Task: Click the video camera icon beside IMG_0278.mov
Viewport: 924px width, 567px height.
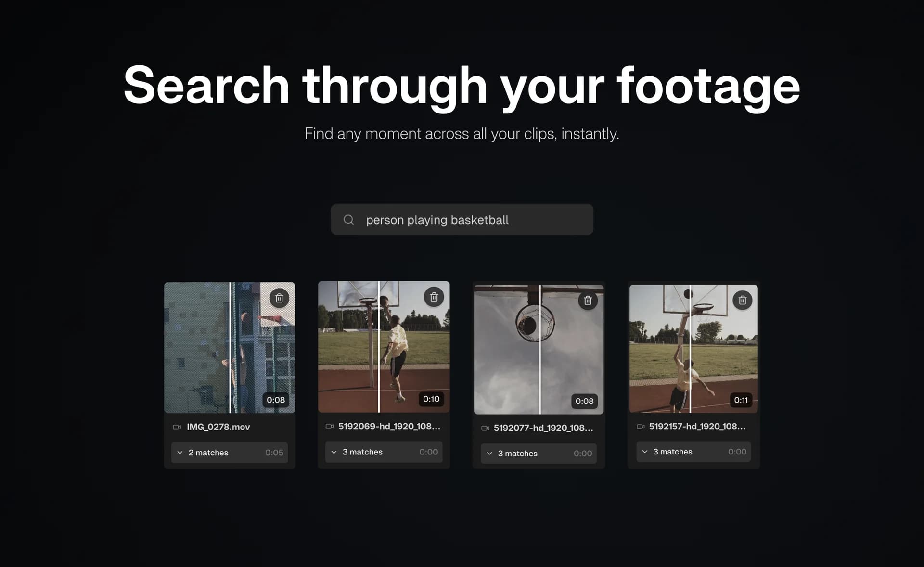Action: pyautogui.click(x=177, y=427)
